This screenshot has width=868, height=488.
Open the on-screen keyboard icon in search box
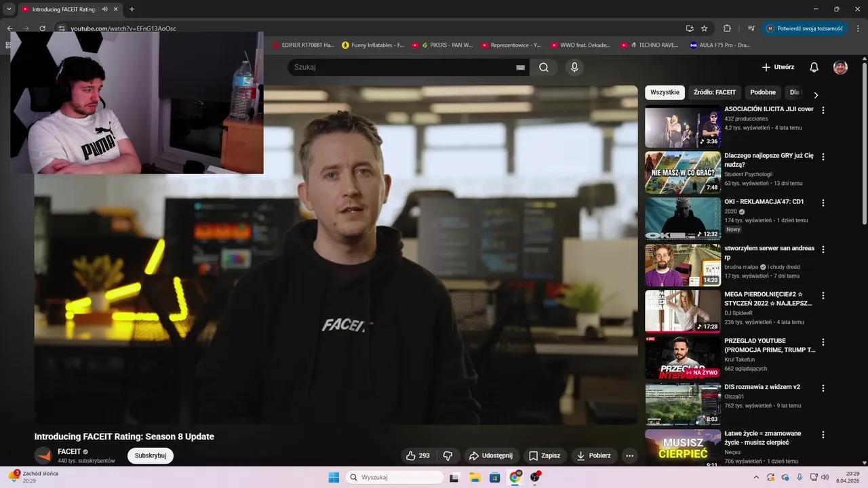pos(520,67)
